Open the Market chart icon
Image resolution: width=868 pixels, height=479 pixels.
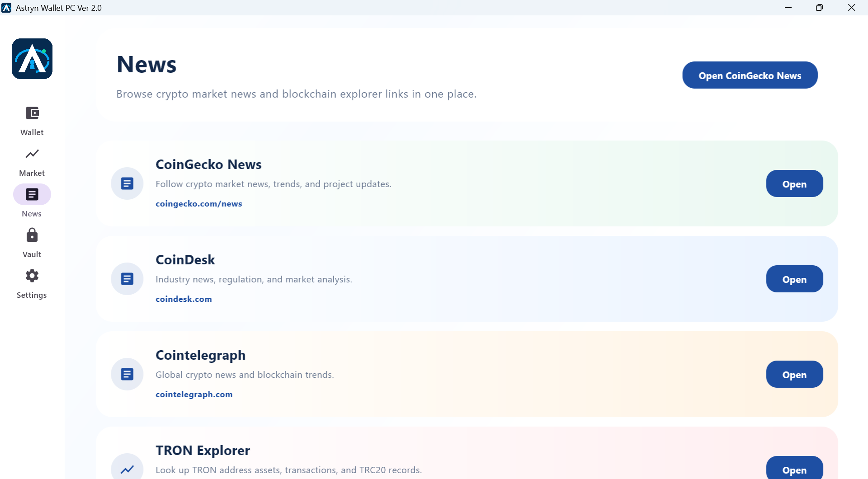pyautogui.click(x=32, y=154)
